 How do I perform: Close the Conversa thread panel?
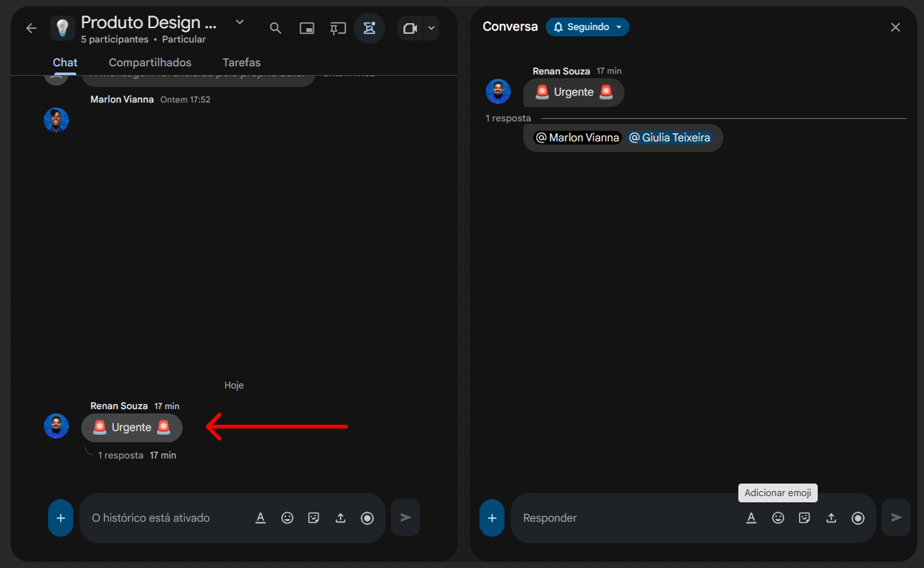click(895, 27)
